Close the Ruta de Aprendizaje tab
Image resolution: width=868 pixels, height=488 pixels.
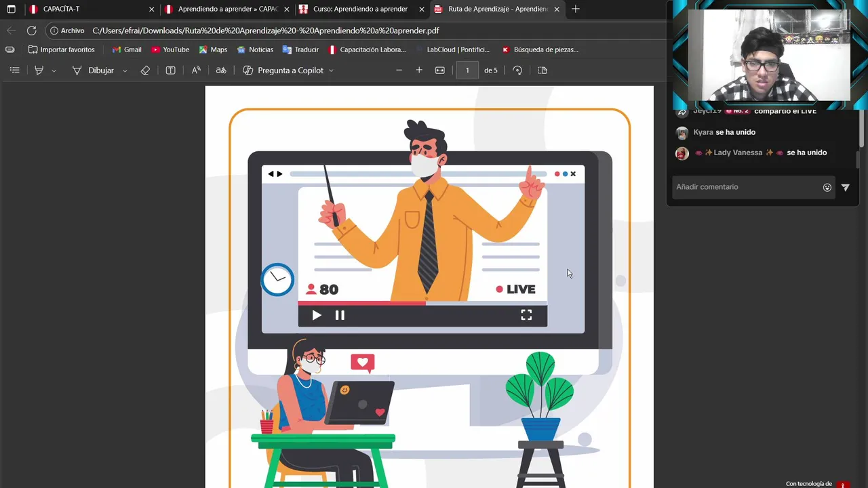click(557, 9)
